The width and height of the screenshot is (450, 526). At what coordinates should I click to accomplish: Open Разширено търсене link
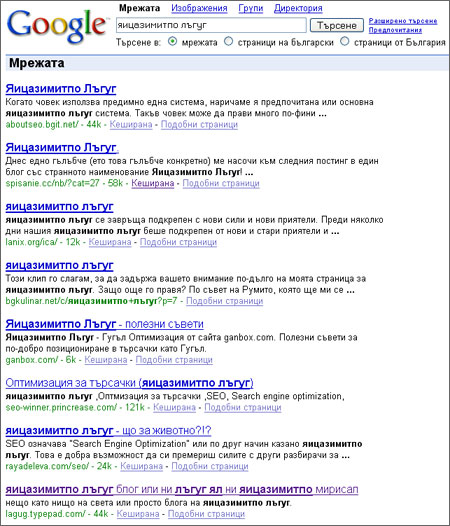coord(403,21)
